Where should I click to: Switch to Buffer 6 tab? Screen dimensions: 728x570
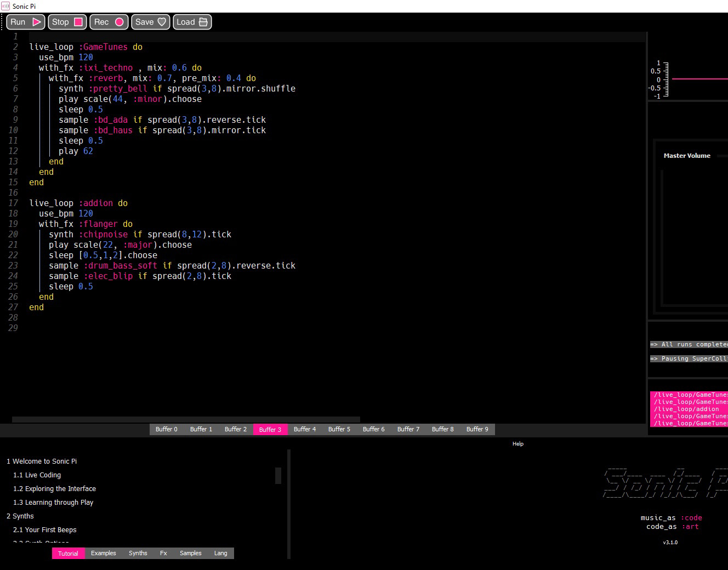tap(374, 429)
